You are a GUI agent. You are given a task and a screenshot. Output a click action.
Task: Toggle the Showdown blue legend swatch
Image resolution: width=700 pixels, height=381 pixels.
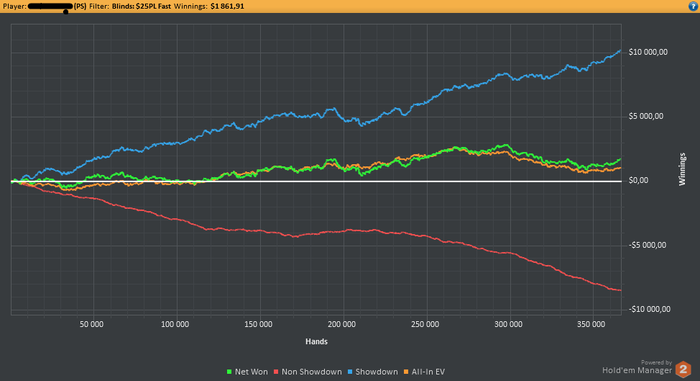click(350, 372)
